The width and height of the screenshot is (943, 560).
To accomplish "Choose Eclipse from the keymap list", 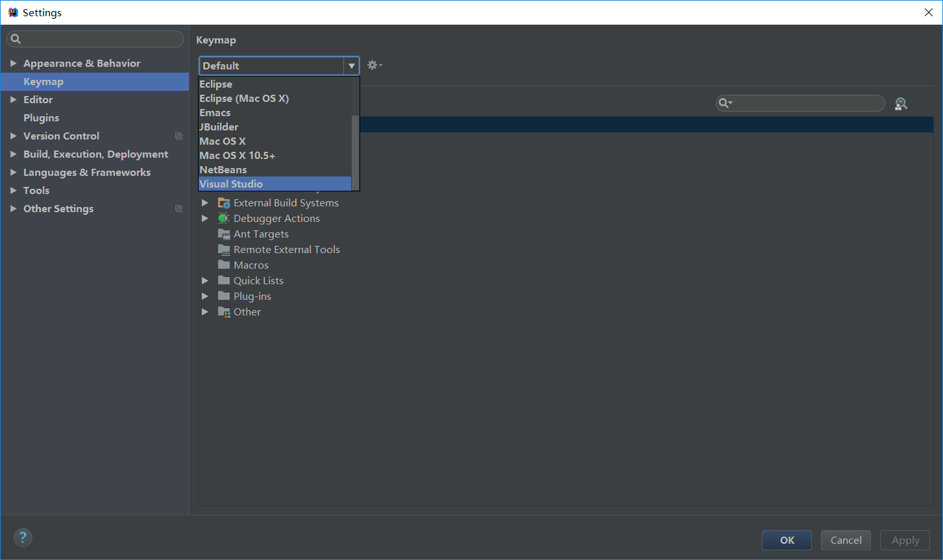I will pos(275,84).
